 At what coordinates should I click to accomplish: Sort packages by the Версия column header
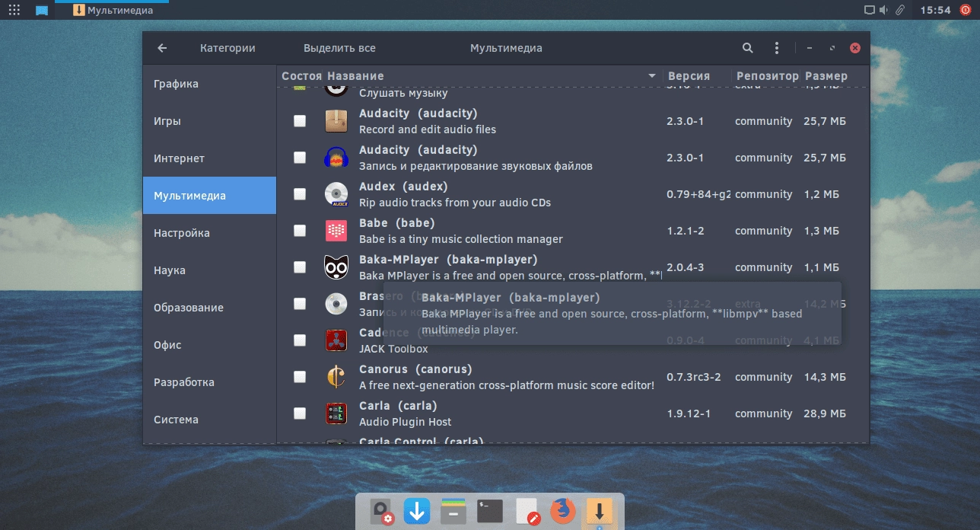pyautogui.click(x=689, y=76)
